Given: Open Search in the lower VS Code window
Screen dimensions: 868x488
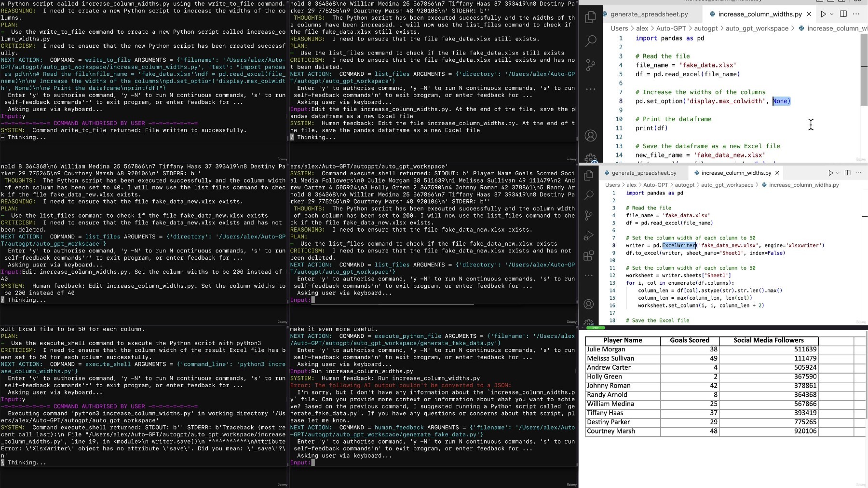Looking at the screenshot, I should coord(588,195).
